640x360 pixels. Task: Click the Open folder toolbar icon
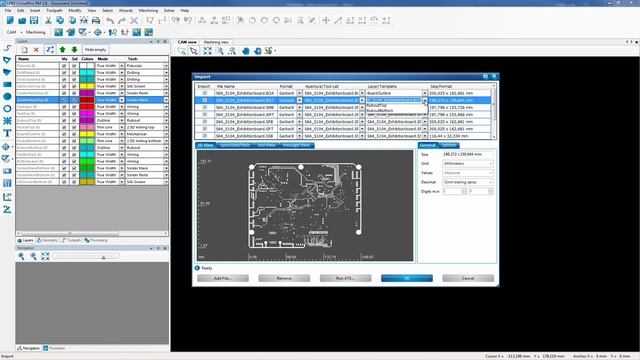click(x=22, y=20)
